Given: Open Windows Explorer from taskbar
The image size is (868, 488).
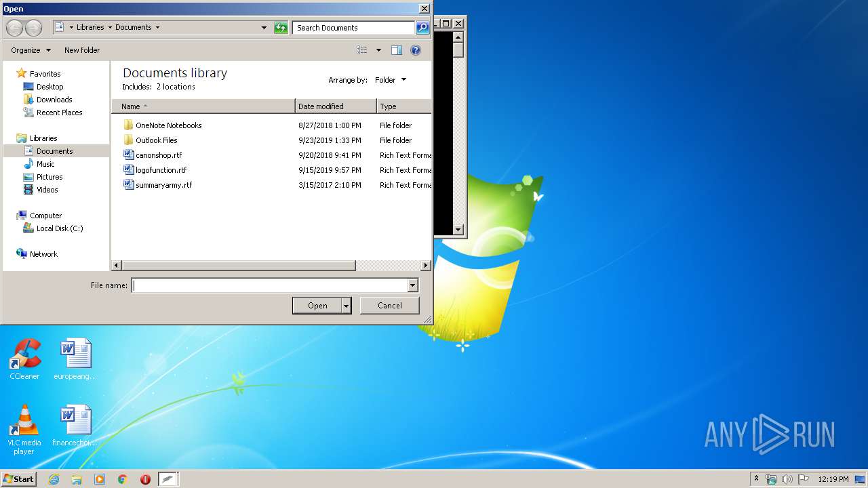Looking at the screenshot, I should point(77,479).
